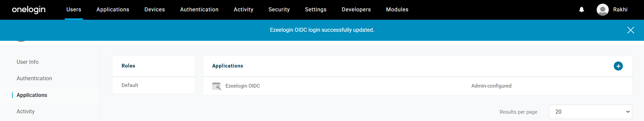Click the Ezeelogin OIDC app icon

click(x=216, y=86)
